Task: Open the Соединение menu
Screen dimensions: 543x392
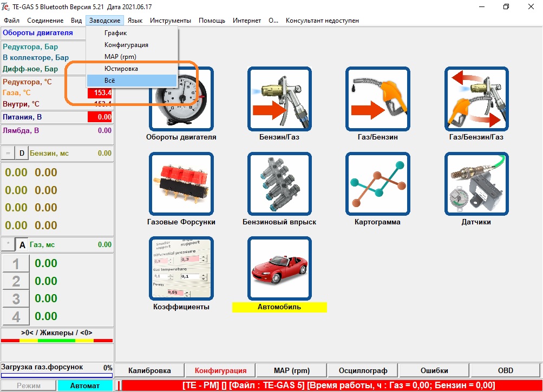Action: coord(45,21)
